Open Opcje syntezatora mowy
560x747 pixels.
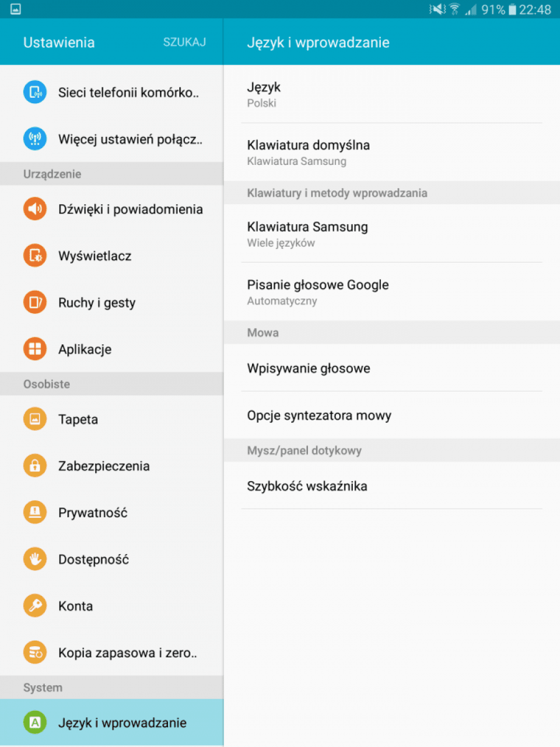tap(391, 415)
